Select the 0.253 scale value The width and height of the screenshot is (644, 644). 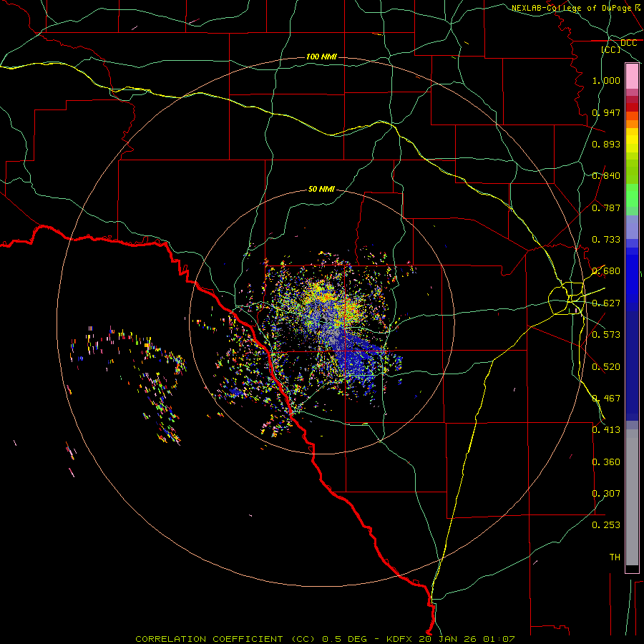pyautogui.click(x=606, y=525)
